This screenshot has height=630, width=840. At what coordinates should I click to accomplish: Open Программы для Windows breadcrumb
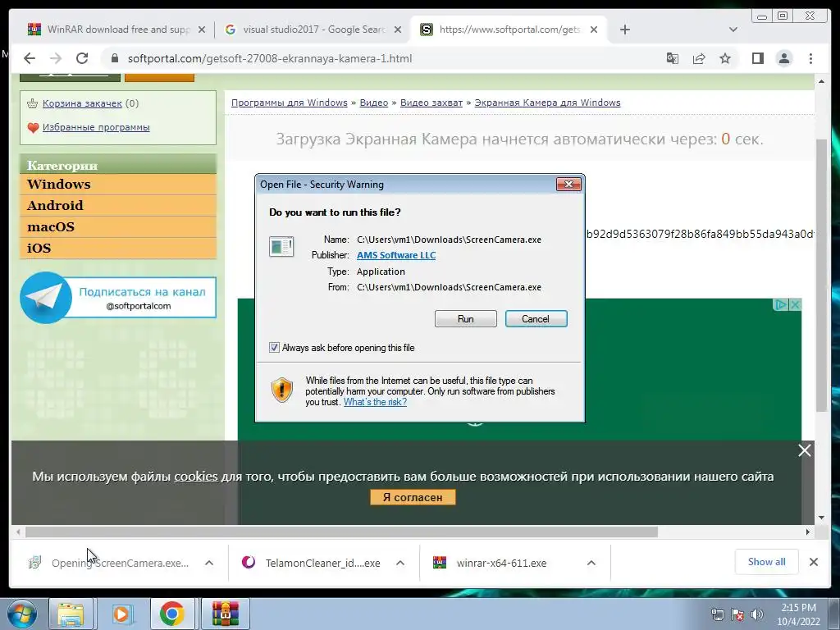click(x=290, y=103)
